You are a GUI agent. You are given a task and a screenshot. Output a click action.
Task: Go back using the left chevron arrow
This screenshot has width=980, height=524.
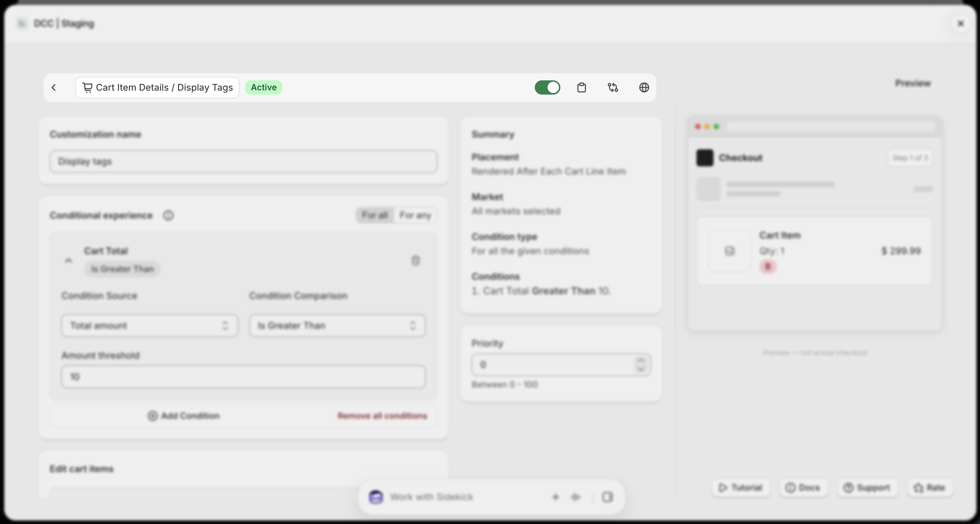coord(54,87)
